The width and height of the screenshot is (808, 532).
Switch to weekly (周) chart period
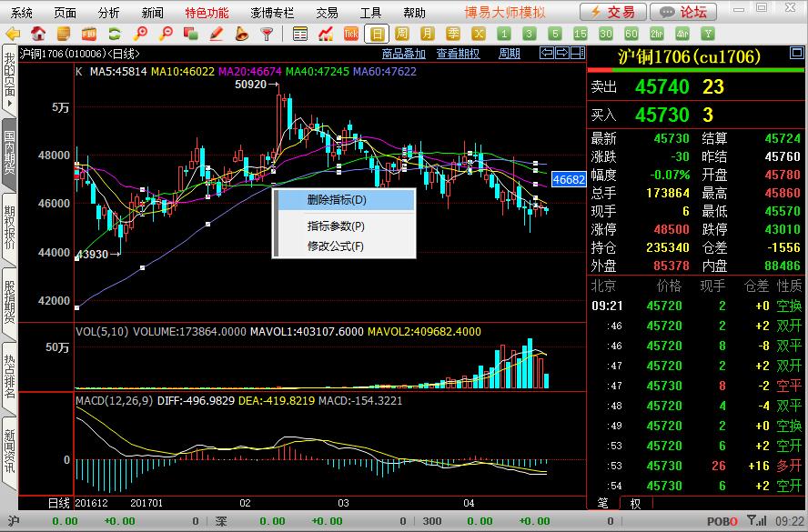click(x=401, y=35)
